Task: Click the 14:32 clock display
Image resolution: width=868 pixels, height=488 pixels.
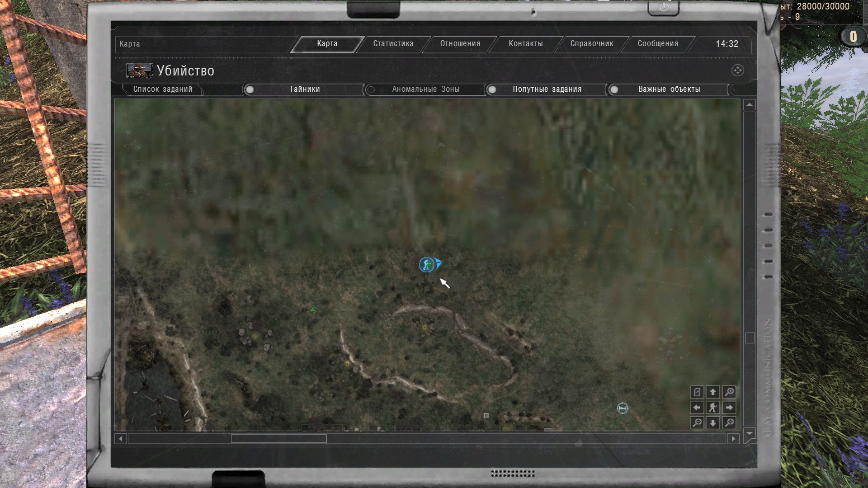Action: [727, 44]
